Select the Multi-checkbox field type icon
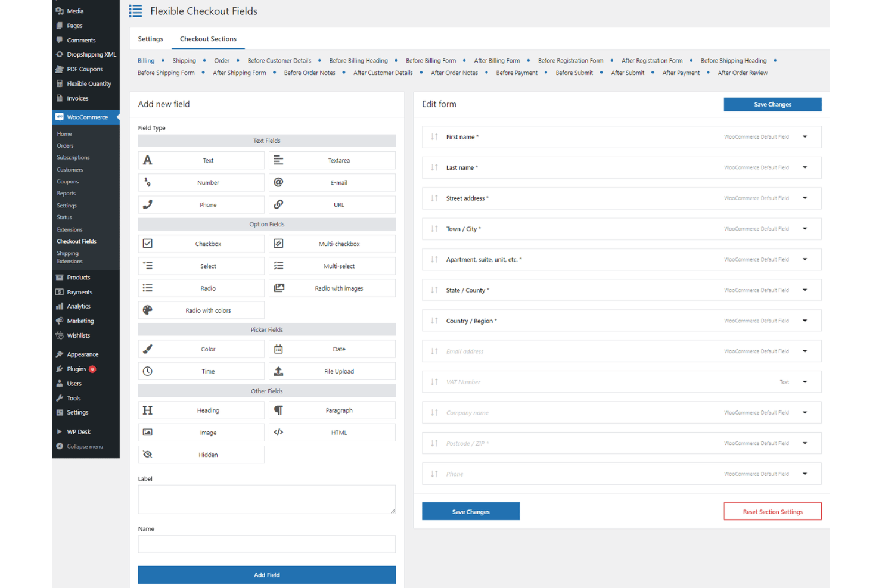Viewport: 882px width, 588px height. [278, 244]
